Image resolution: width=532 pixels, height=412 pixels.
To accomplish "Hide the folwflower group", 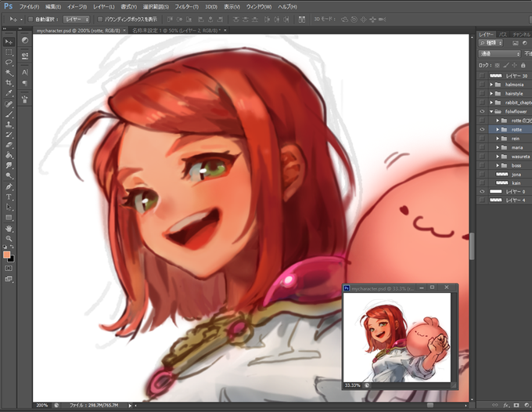I will tap(482, 111).
